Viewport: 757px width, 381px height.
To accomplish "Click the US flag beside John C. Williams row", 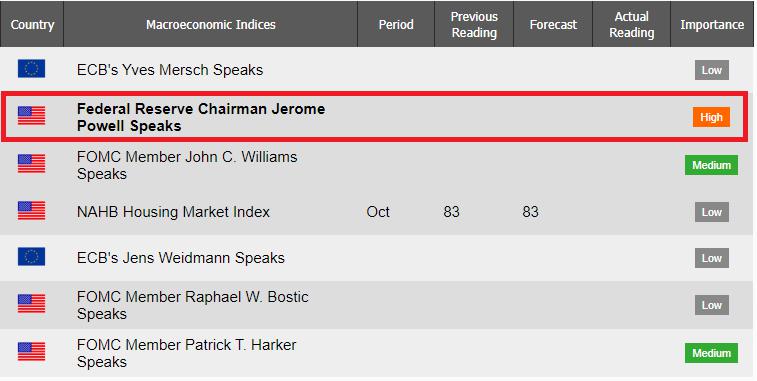I will pyautogui.click(x=31, y=163).
